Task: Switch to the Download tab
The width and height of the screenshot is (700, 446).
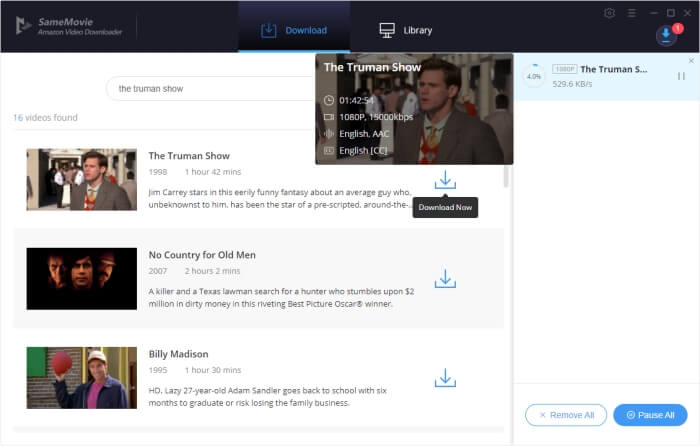Action: coord(294,30)
